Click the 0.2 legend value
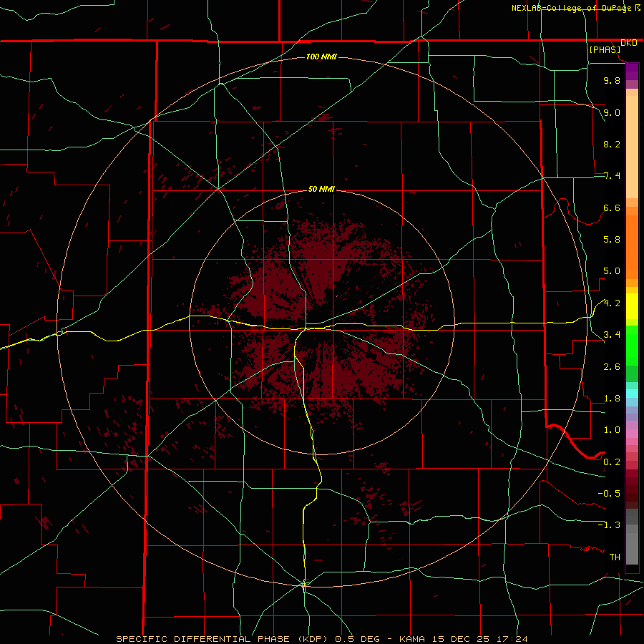The image size is (644, 644). (x=612, y=462)
